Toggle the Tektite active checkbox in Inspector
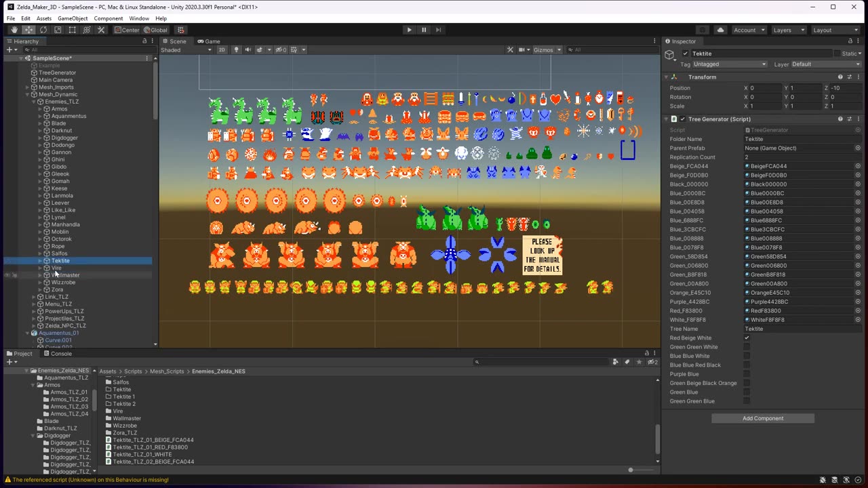868x488 pixels. tap(685, 54)
